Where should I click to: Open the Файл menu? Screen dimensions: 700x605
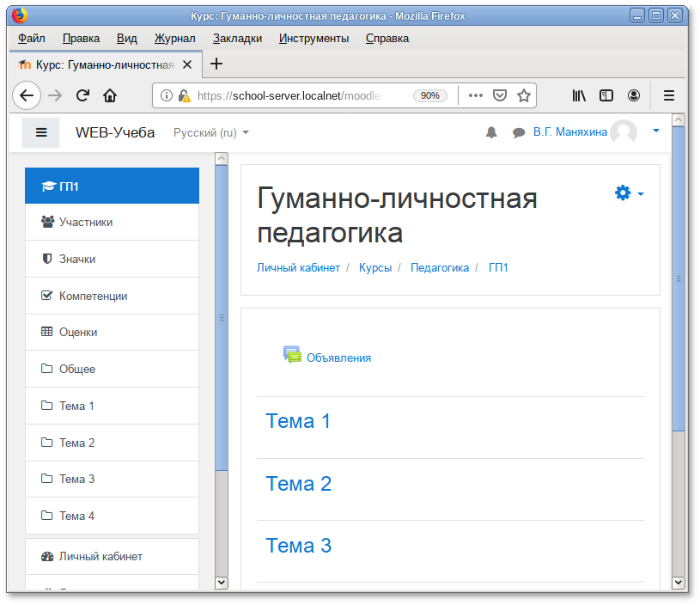tap(31, 39)
